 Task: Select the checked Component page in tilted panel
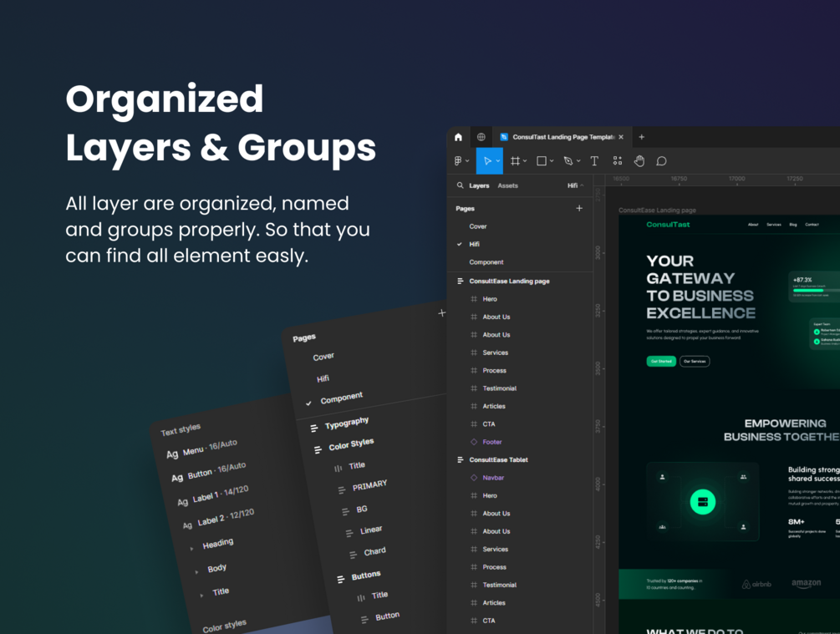click(341, 398)
